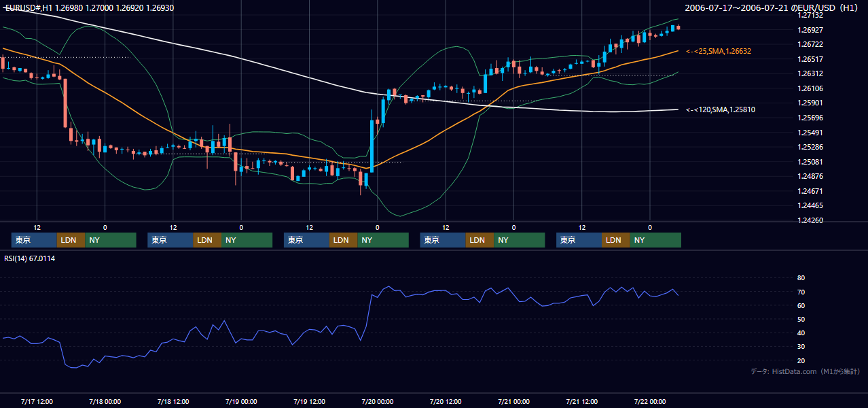Screen dimensions: 868x408
Task: Click RSI scale level 80
Action: coord(801,278)
